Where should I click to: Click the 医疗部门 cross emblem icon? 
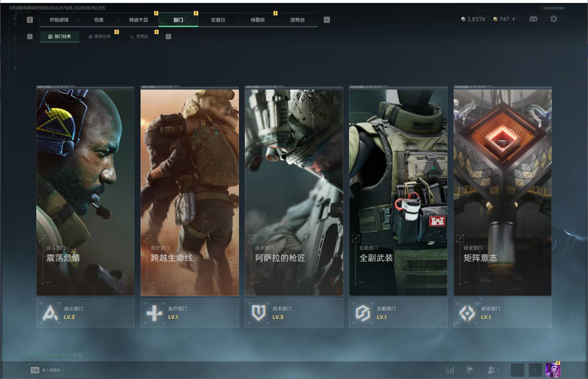pos(154,313)
